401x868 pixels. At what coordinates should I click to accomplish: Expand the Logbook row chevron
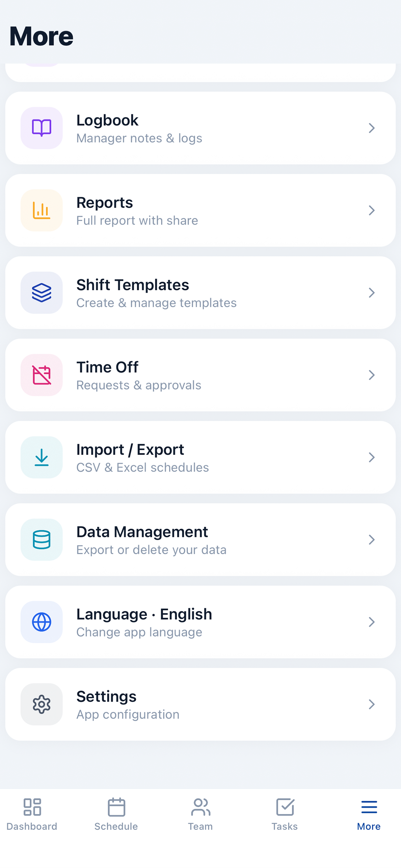(x=371, y=128)
